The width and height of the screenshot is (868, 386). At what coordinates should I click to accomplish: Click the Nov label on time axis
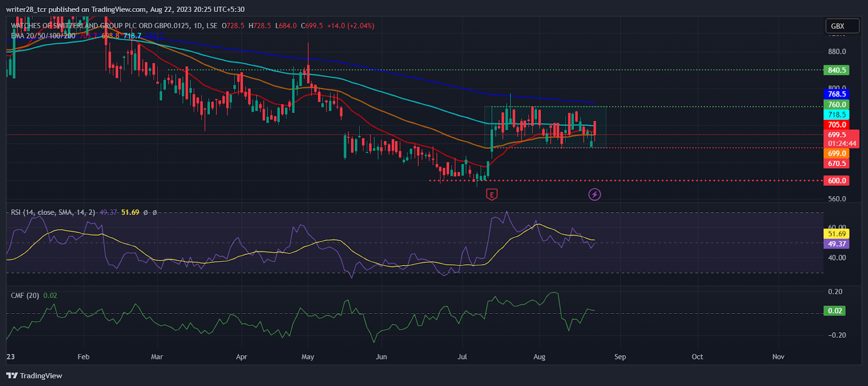click(x=778, y=357)
